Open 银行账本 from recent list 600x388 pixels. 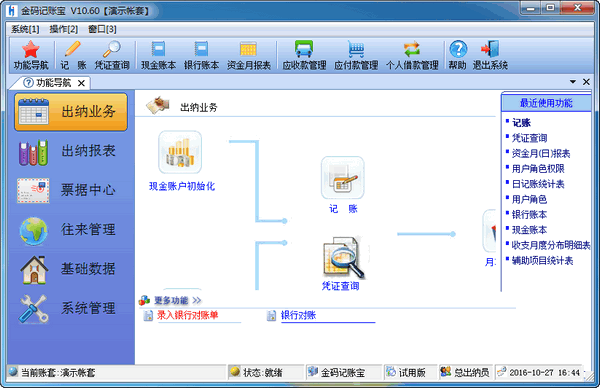pyautogui.click(x=530, y=215)
